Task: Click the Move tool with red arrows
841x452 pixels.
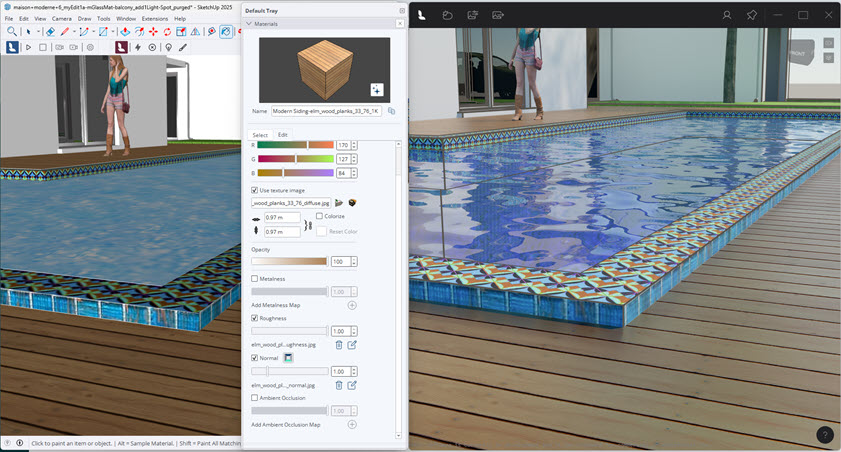Action: pyautogui.click(x=153, y=32)
